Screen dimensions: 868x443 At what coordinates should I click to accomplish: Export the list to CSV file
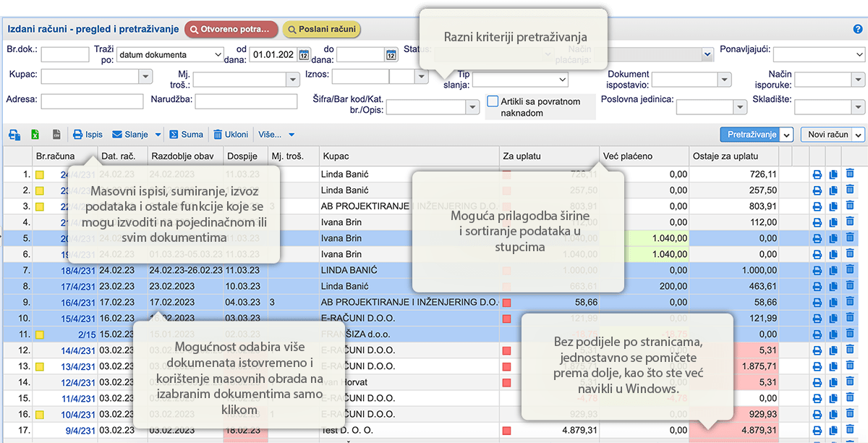[56, 135]
